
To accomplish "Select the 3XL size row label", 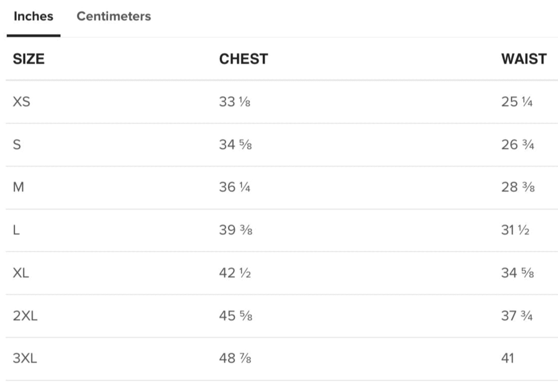I will click(x=25, y=358).
